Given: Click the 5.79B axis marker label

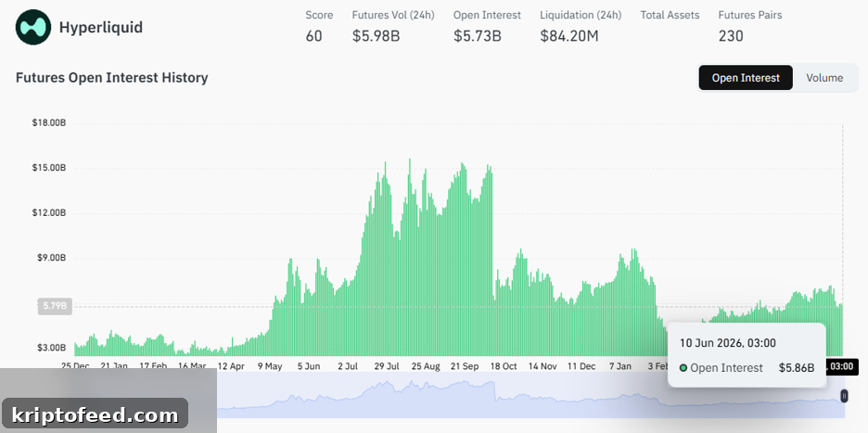Looking at the screenshot, I should [55, 306].
